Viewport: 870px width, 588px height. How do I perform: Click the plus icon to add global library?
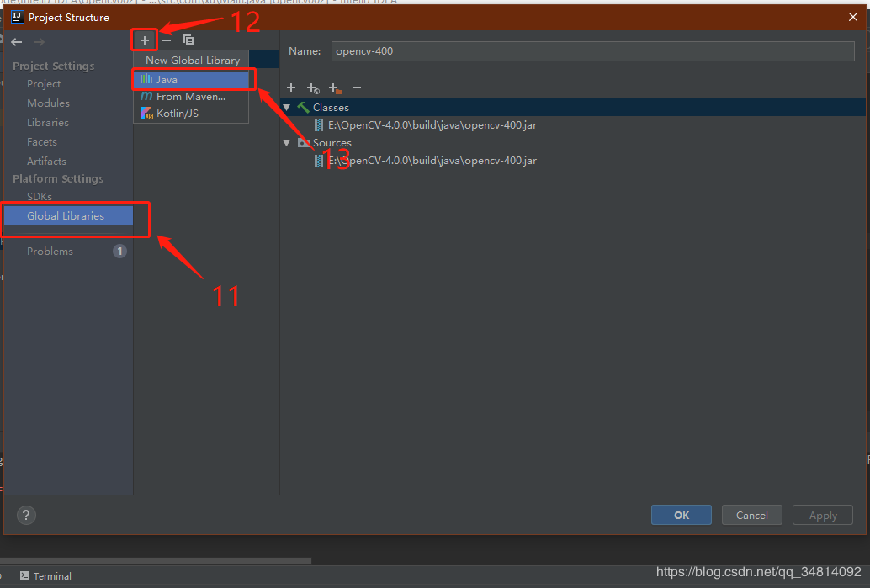[x=144, y=40]
